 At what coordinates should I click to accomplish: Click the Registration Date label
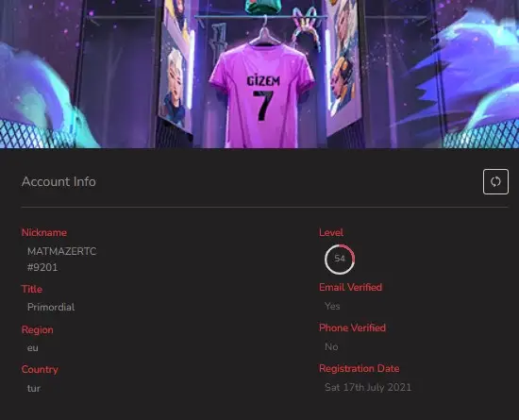[x=360, y=368]
